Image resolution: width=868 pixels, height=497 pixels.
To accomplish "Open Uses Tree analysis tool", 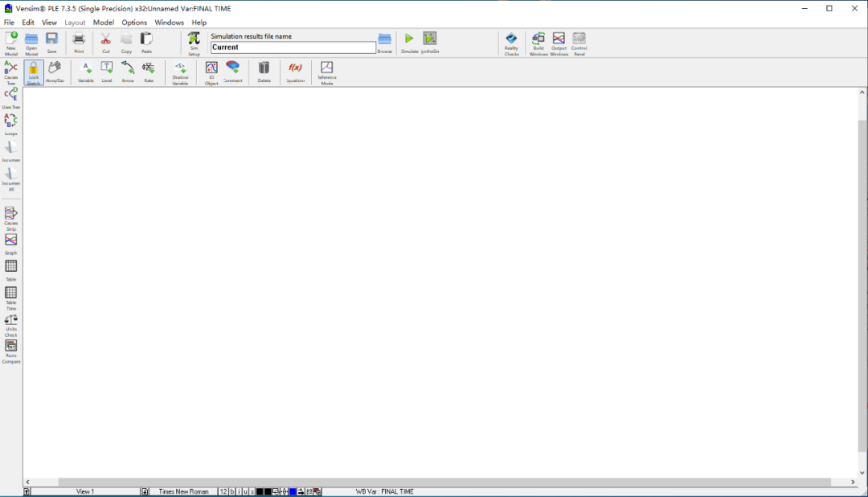I will point(11,99).
